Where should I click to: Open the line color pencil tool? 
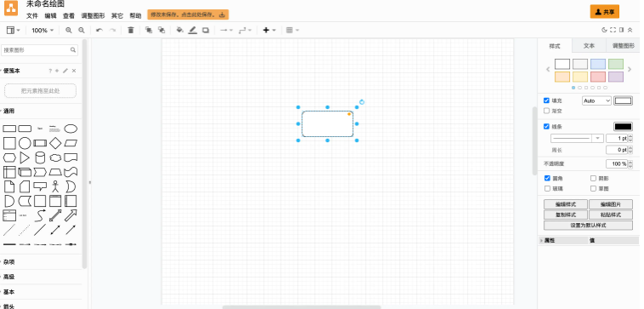click(x=192, y=30)
